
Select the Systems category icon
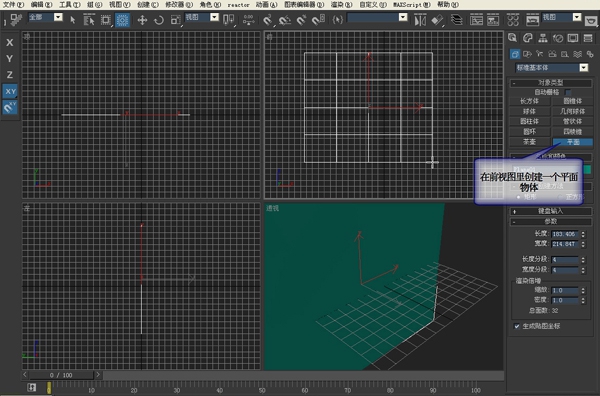point(590,54)
